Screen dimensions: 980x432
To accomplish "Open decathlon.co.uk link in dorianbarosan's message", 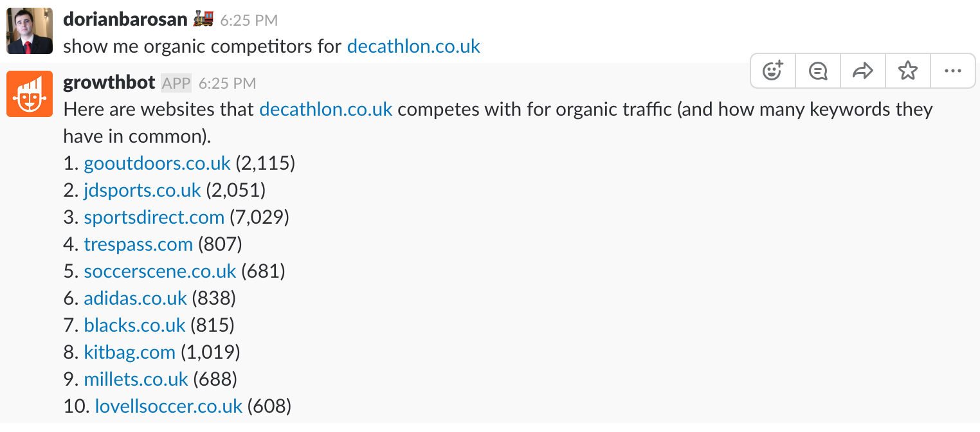I will 413,46.
